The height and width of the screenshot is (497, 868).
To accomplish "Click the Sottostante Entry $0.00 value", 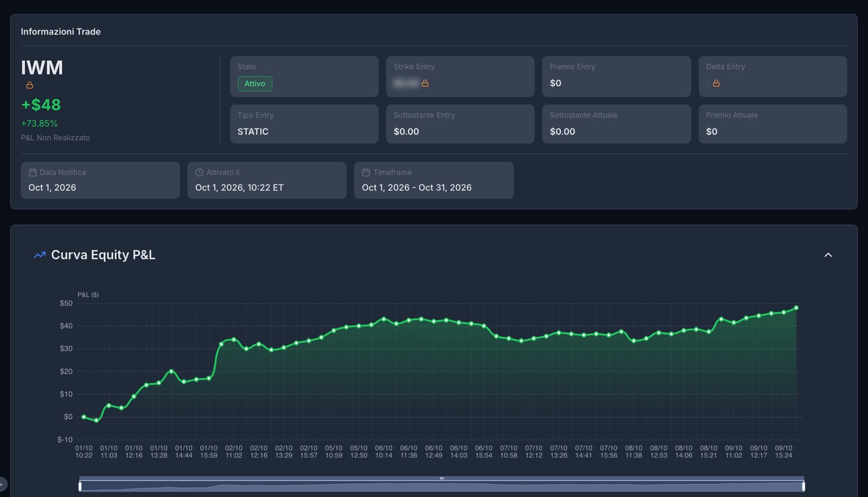I will 406,131.
